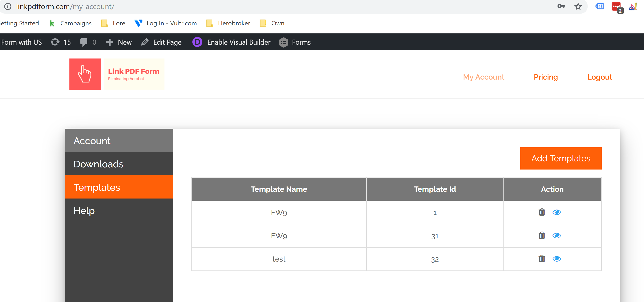
Task: Click the saved password key icon
Action: [x=561, y=7]
